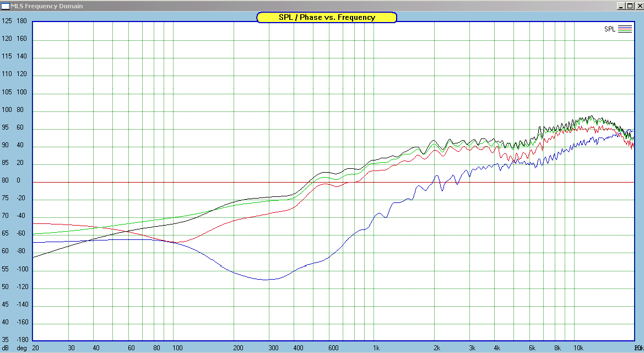Minimize the MLS Frequency Domain window
This screenshot has height=353, width=644.
(x=621, y=6)
